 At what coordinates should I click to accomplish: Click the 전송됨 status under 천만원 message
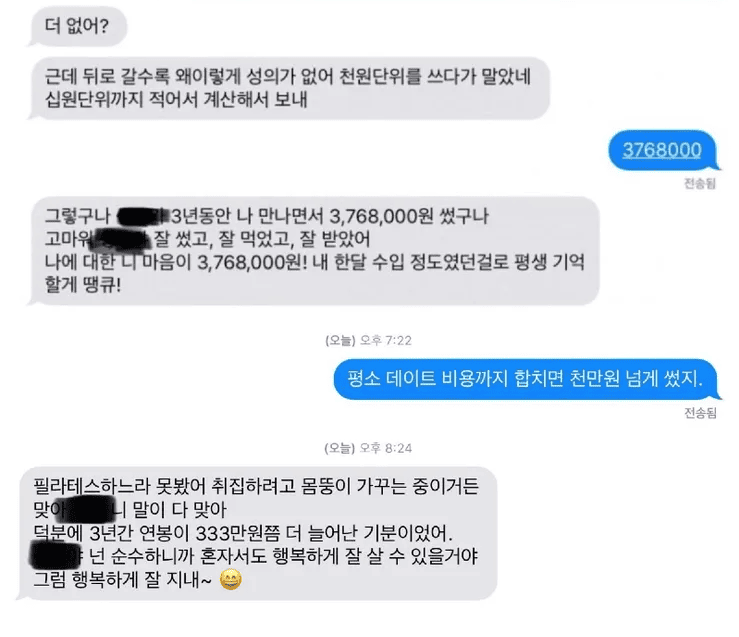700,413
